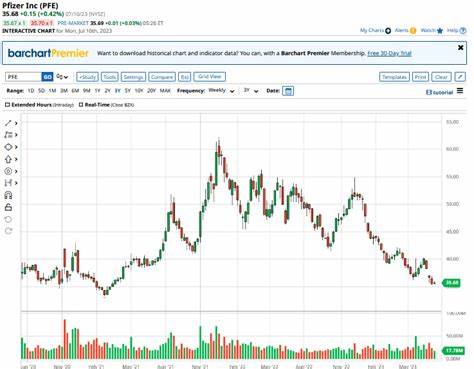The image size is (474, 369).
Task: Open the hamburger menu beside tutorial
Action: pos(460,91)
